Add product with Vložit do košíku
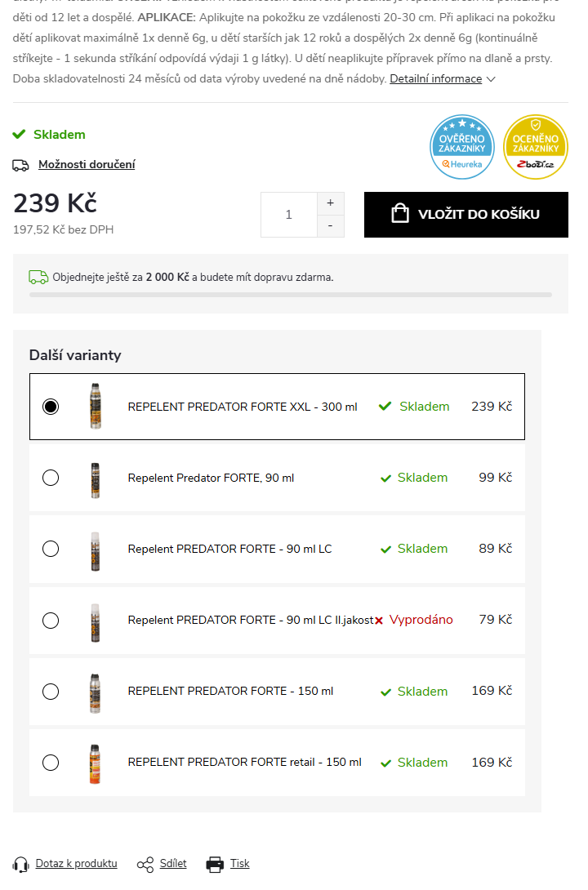This screenshot has height=890, width=588. (466, 215)
